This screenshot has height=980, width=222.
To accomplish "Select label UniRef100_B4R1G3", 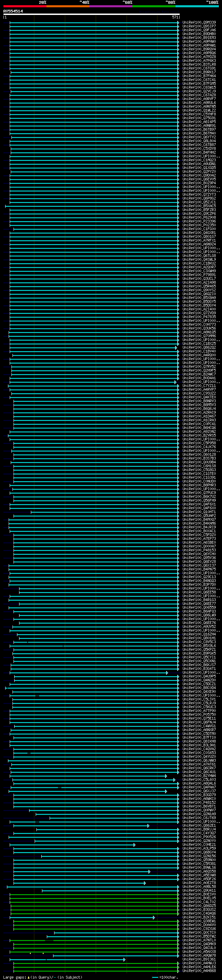I will pos(199,600).
